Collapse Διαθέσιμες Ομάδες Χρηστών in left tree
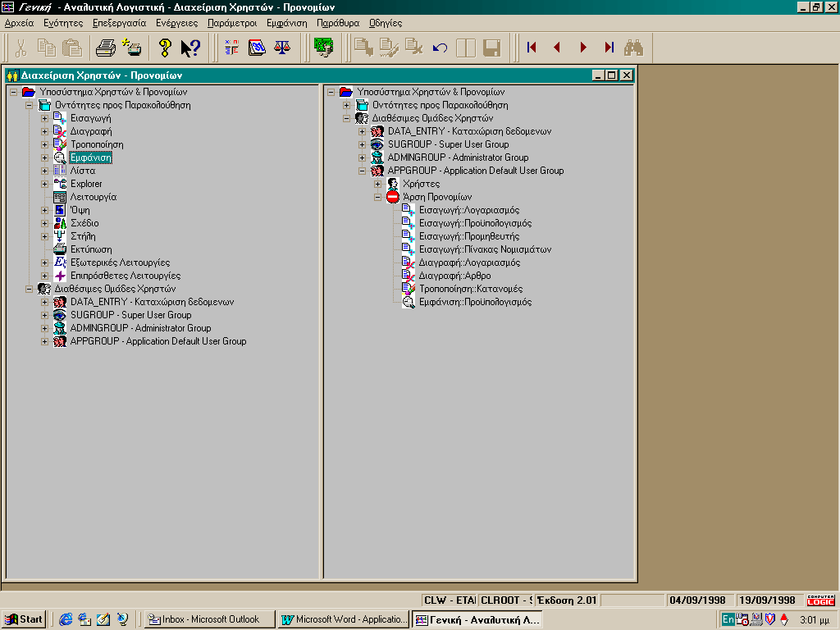The height and width of the screenshot is (630, 840). tap(29, 289)
